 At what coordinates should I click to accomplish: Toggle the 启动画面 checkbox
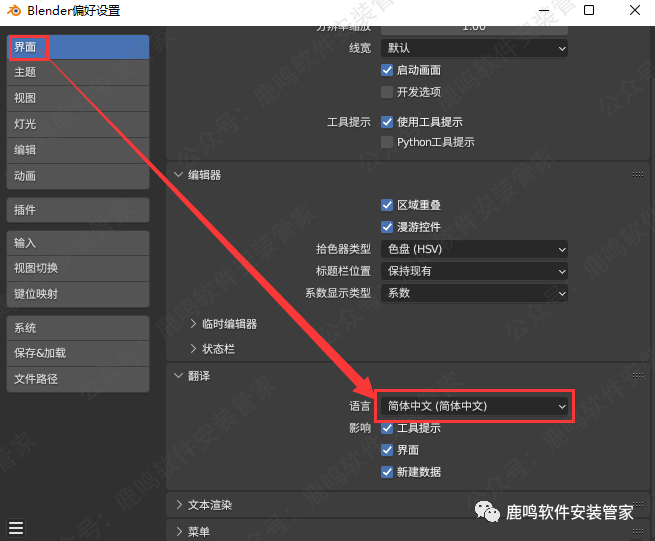387,70
